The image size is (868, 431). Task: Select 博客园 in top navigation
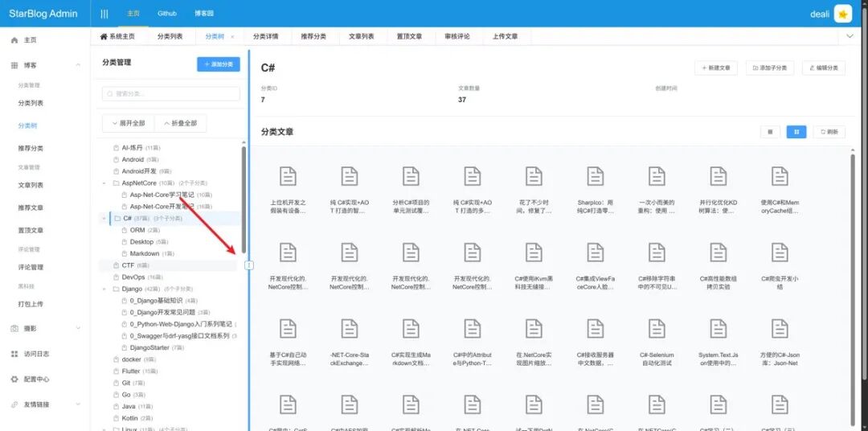[204, 14]
